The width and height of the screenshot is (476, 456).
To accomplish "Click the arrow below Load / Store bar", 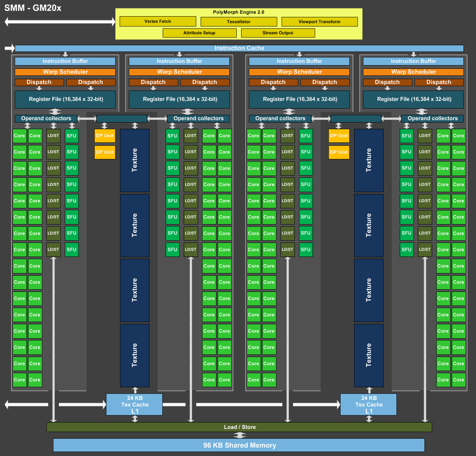I will (x=240, y=435).
